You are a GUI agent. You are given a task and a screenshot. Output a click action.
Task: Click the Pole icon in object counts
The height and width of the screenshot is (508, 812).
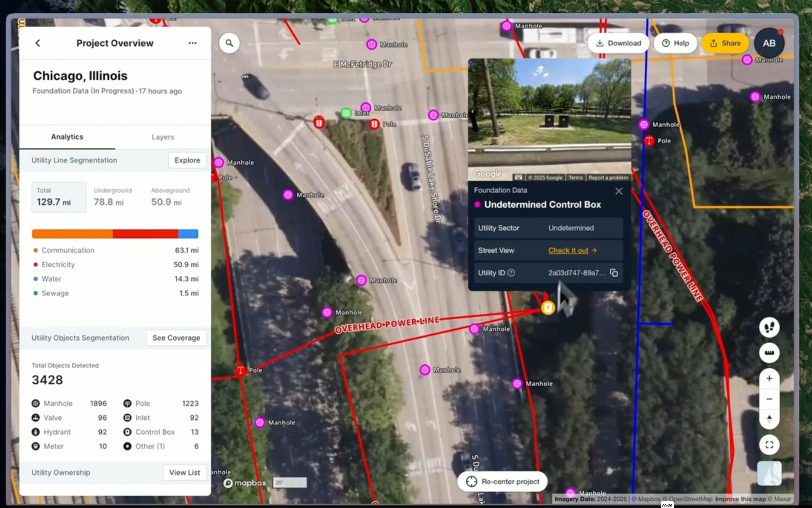tap(127, 403)
